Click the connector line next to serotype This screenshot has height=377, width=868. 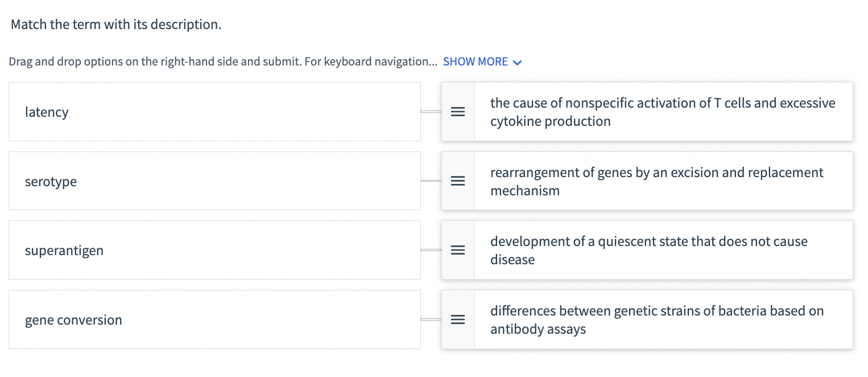(x=431, y=181)
